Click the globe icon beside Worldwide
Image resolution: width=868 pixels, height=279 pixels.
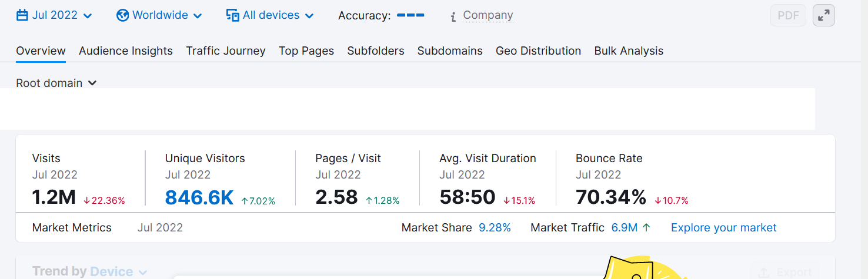[x=123, y=15]
